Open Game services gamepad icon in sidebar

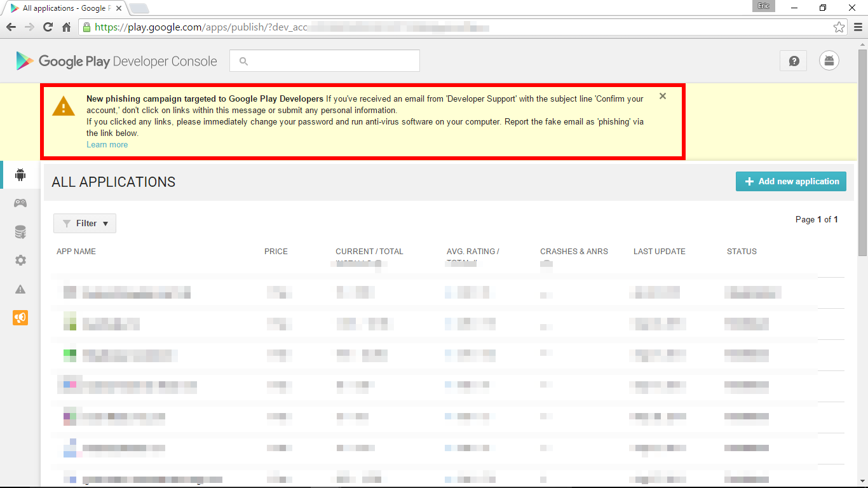pos(20,203)
